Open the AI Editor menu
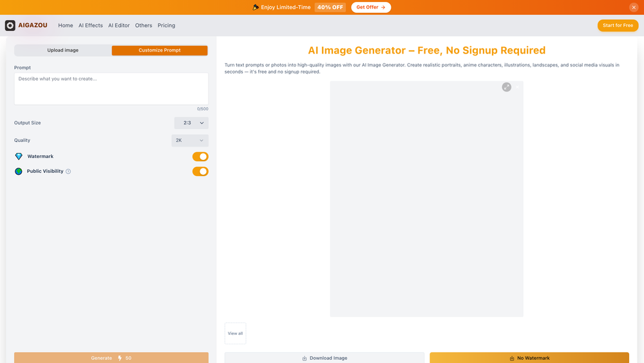The height and width of the screenshot is (363, 644). (x=118, y=26)
